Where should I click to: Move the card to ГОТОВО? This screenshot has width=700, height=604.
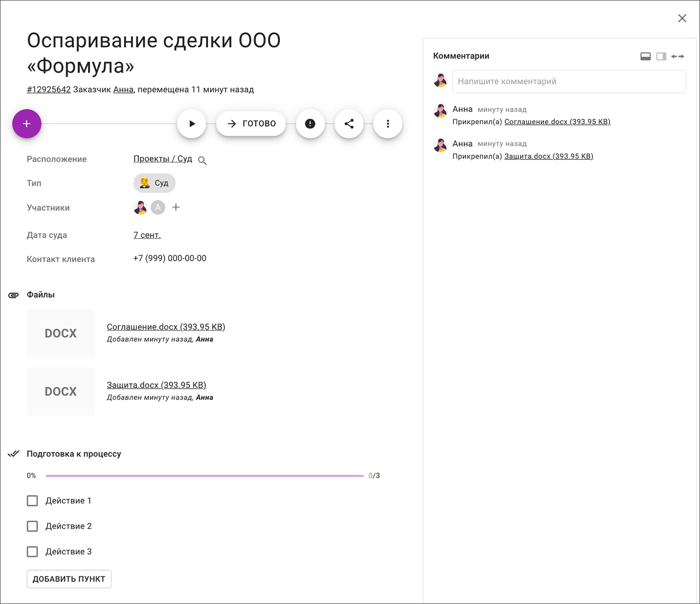(x=251, y=124)
